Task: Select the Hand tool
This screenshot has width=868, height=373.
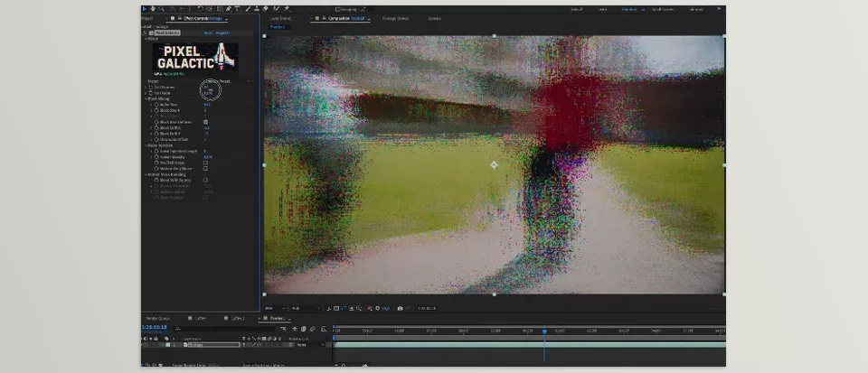Action: pyautogui.click(x=152, y=9)
